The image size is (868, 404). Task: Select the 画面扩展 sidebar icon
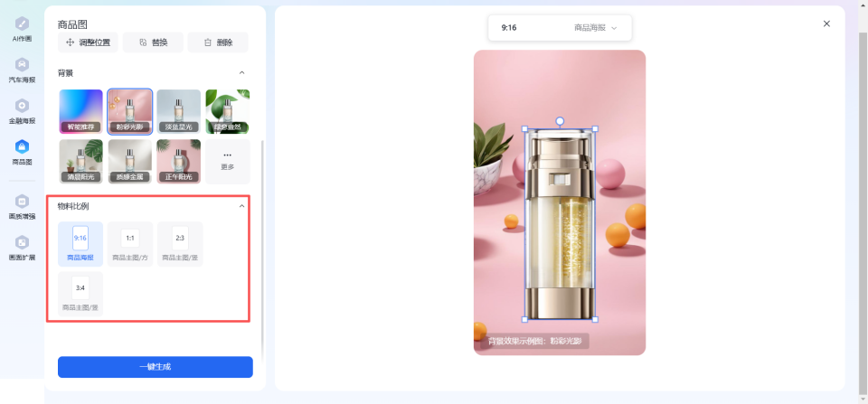22,248
